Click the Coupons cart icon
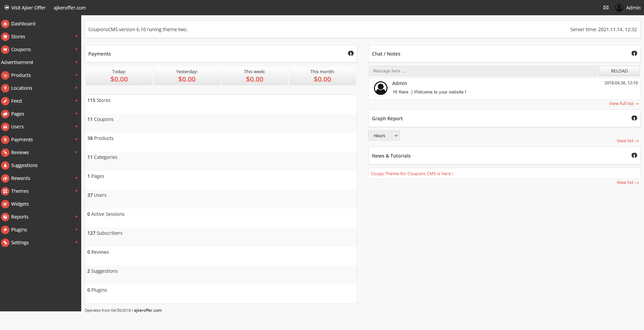The width and height of the screenshot is (644, 330). pyautogui.click(x=5, y=49)
